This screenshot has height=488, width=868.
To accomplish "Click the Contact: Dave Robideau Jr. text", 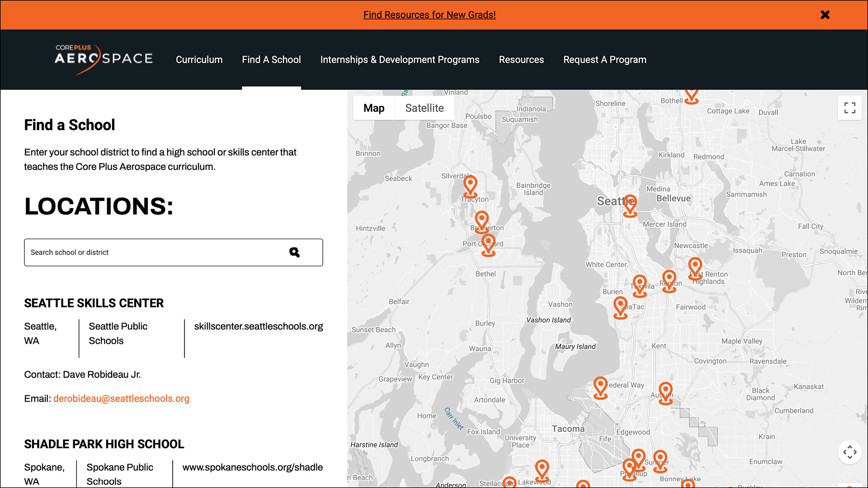I will [82, 375].
